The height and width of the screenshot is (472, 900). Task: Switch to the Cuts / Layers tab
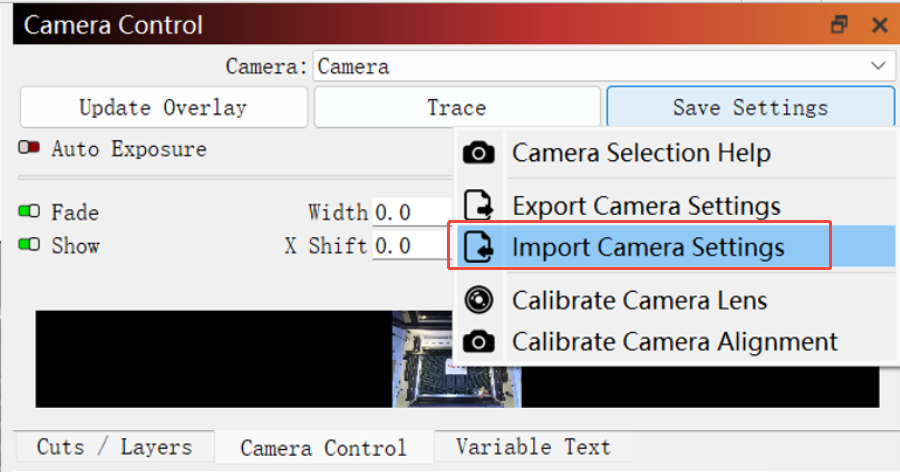pyautogui.click(x=114, y=447)
